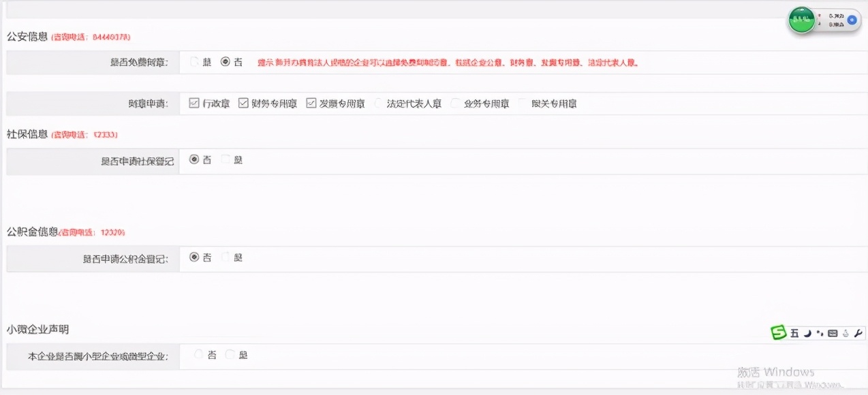Viewport: 868px width, 395px height.
Task: Click the Sogou S logo on input toolbar
Action: [x=779, y=333]
